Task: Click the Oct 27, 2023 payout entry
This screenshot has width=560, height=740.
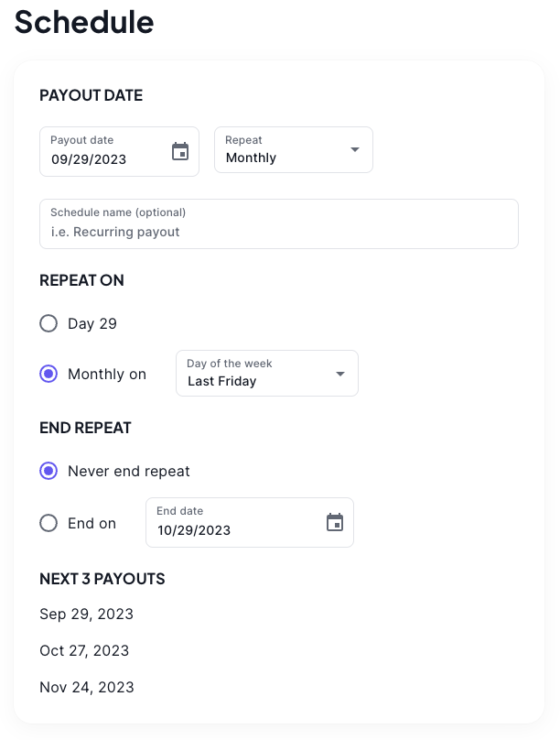Action: pos(84,650)
